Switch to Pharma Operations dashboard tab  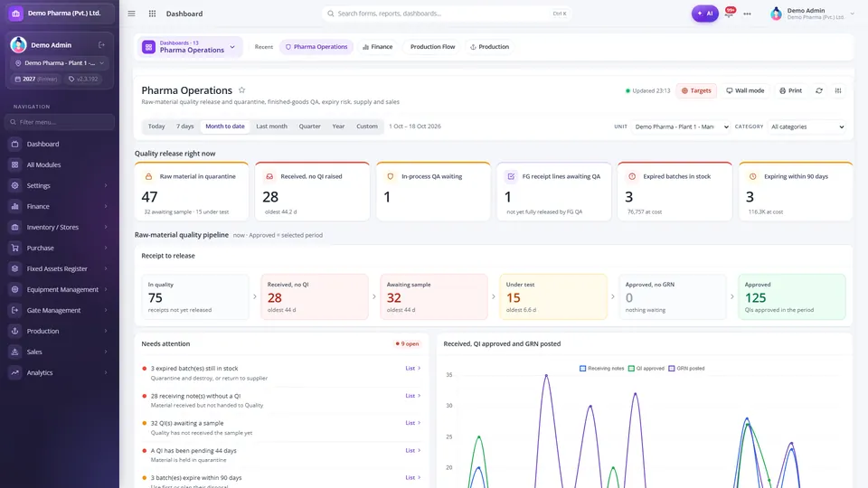point(316,47)
